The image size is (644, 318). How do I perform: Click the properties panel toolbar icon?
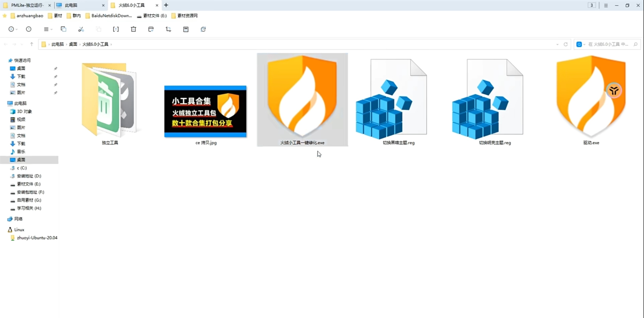pos(186,29)
